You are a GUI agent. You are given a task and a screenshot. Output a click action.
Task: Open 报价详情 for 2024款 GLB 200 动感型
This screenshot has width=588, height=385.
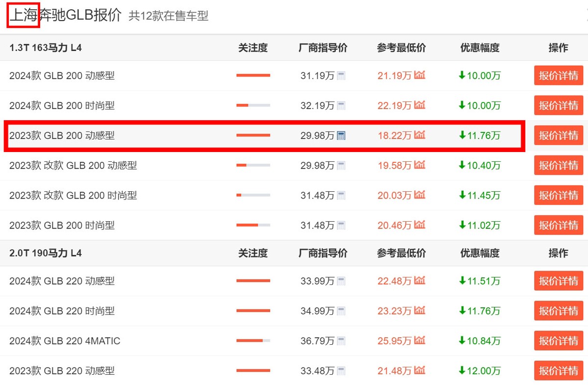point(559,76)
